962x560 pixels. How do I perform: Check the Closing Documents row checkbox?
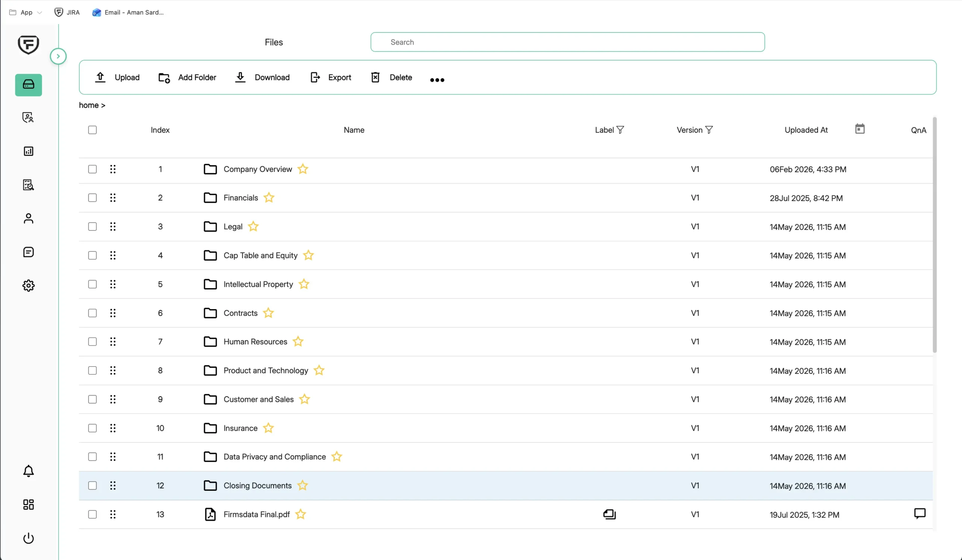coord(92,486)
